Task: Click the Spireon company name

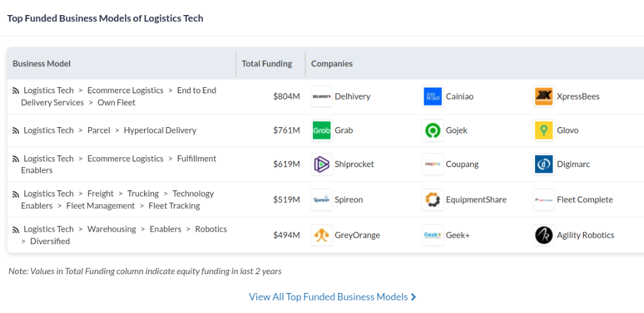Action: [x=349, y=200]
